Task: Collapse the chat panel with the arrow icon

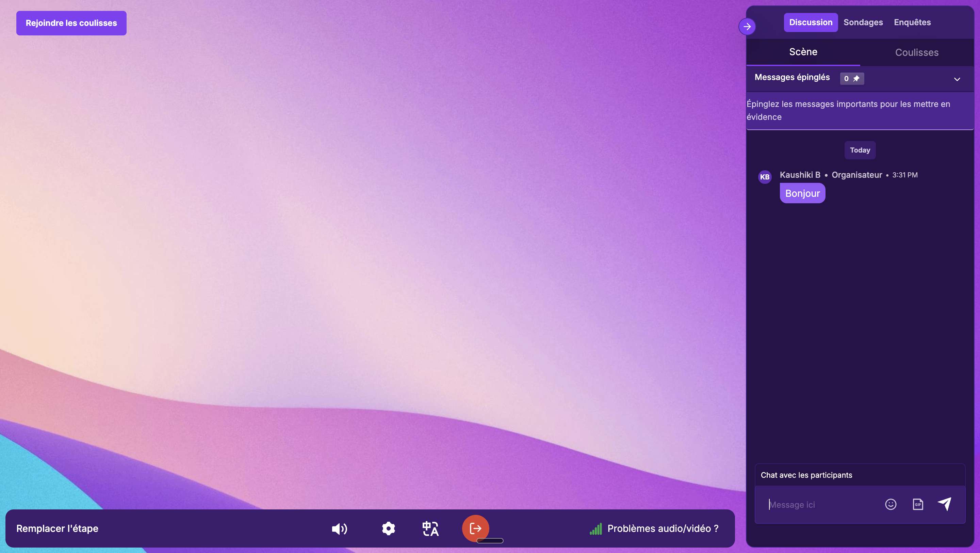Action: pyautogui.click(x=747, y=26)
